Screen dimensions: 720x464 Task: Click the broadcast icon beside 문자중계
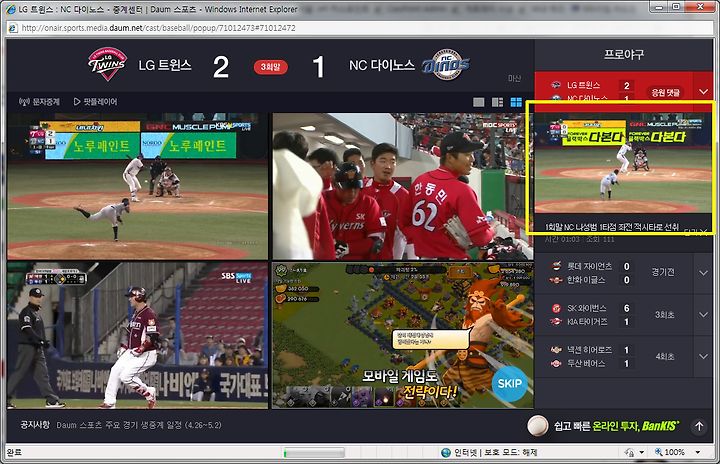point(24,102)
